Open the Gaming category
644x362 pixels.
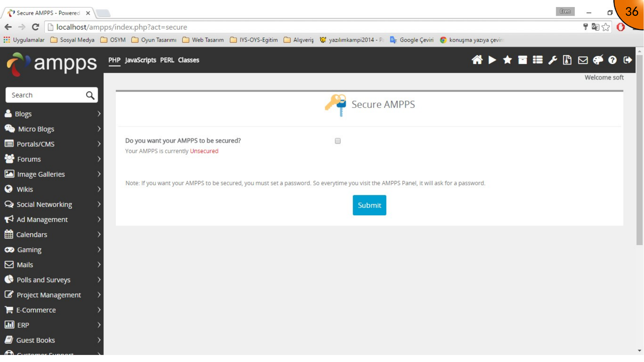pos(52,250)
